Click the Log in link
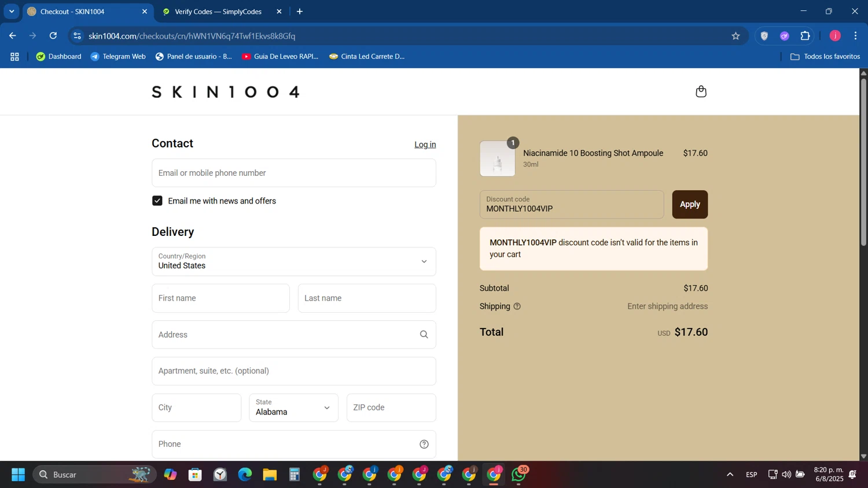868x488 pixels. coord(425,145)
